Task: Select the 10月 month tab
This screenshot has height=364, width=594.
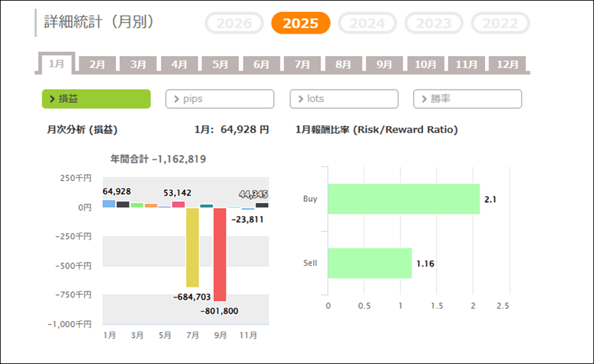Action: pyautogui.click(x=426, y=65)
